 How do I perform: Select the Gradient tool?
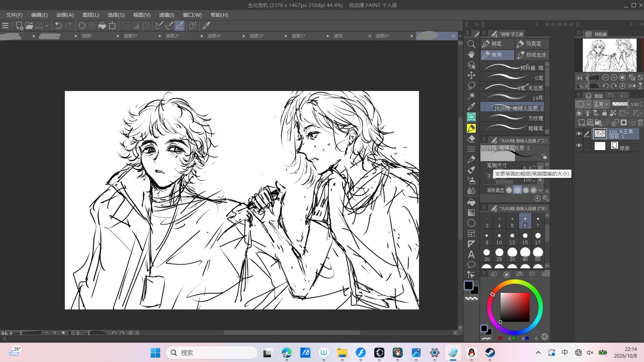[x=471, y=213]
